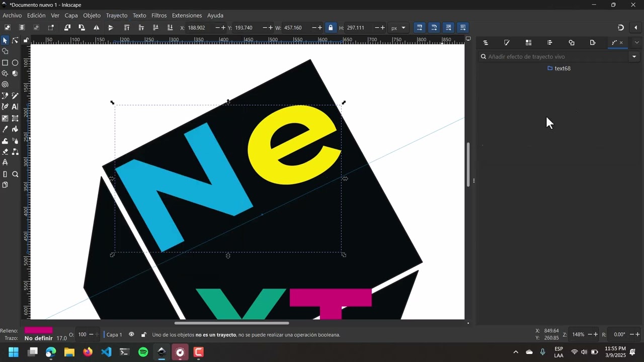The image size is (644, 362).
Task: Select the Calligraphy tool
Action: pos(5,107)
